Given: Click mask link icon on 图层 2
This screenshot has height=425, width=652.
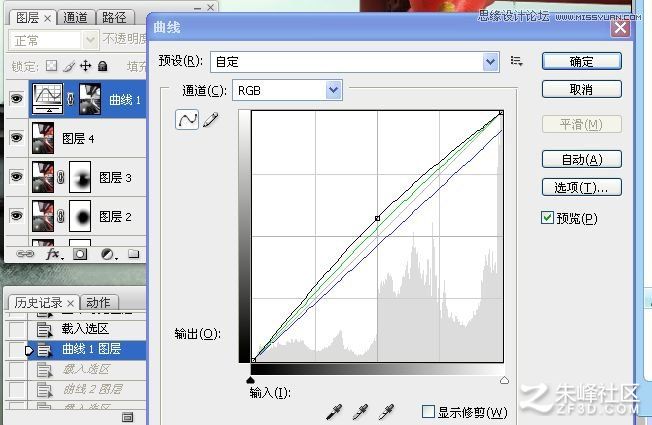Looking at the screenshot, I should (x=61, y=216).
